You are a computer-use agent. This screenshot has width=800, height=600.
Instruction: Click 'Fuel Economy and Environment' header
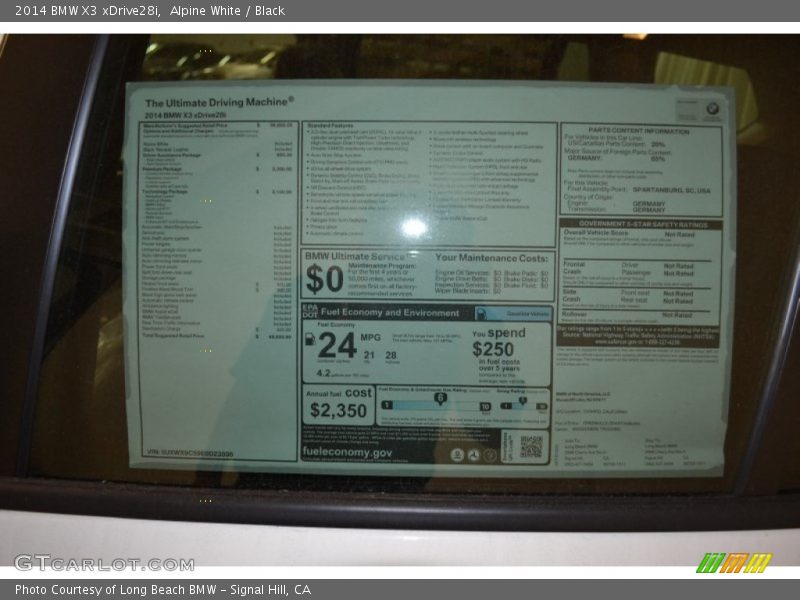[x=390, y=312]
